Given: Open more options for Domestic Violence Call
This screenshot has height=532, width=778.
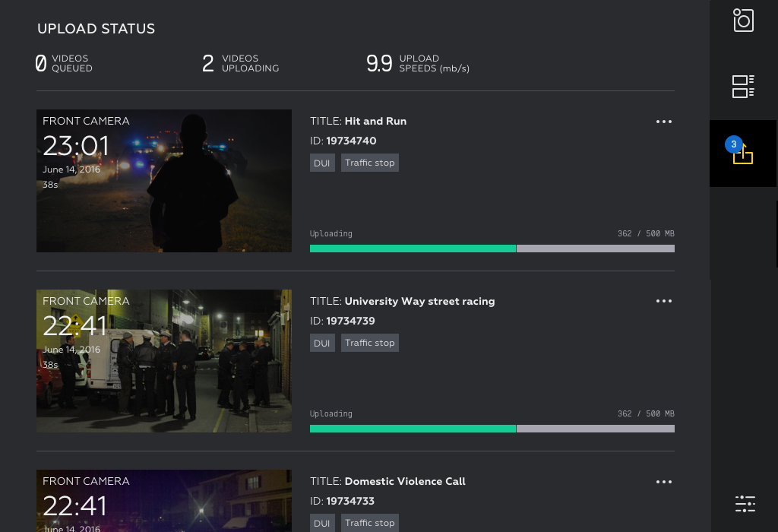Looking at the screenshot, I should (664, 482).
